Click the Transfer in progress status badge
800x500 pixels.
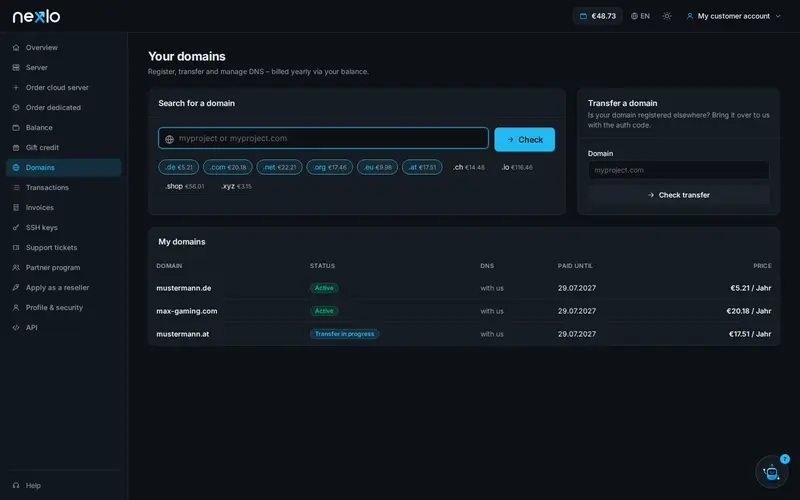344,334
